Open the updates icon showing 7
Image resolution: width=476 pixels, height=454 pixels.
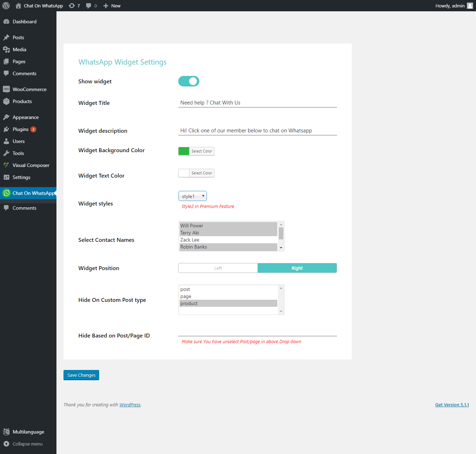coord(72,6)
